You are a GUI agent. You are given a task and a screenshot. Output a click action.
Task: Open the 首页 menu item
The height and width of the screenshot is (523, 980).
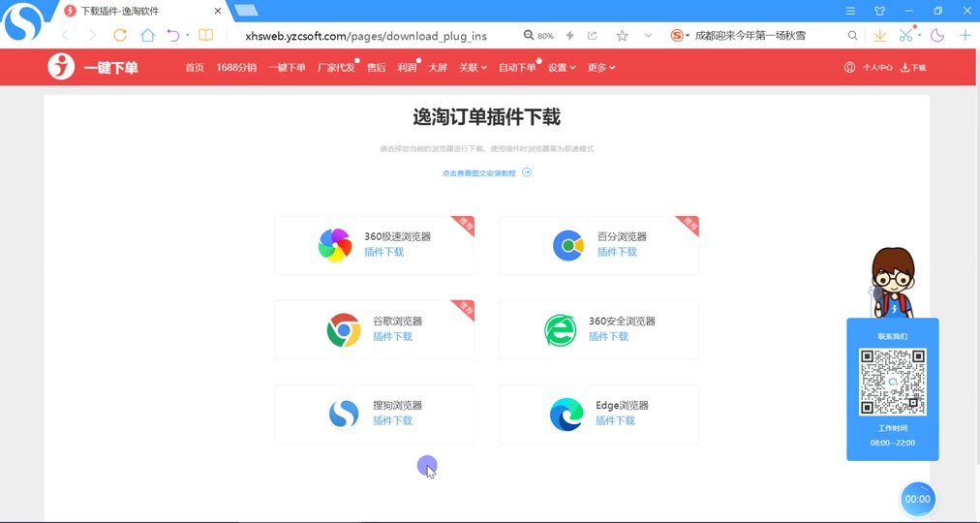[x=195, y=68]
